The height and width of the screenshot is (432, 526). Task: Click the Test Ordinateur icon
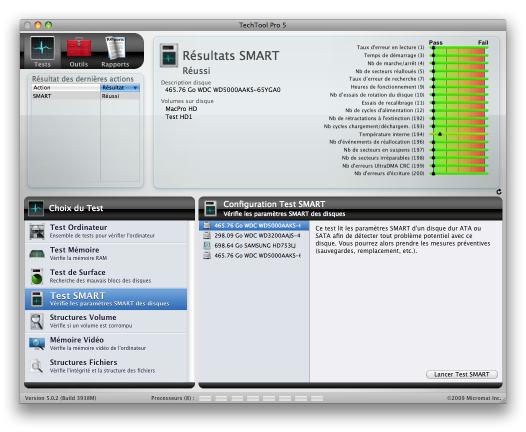click(37, 231)
